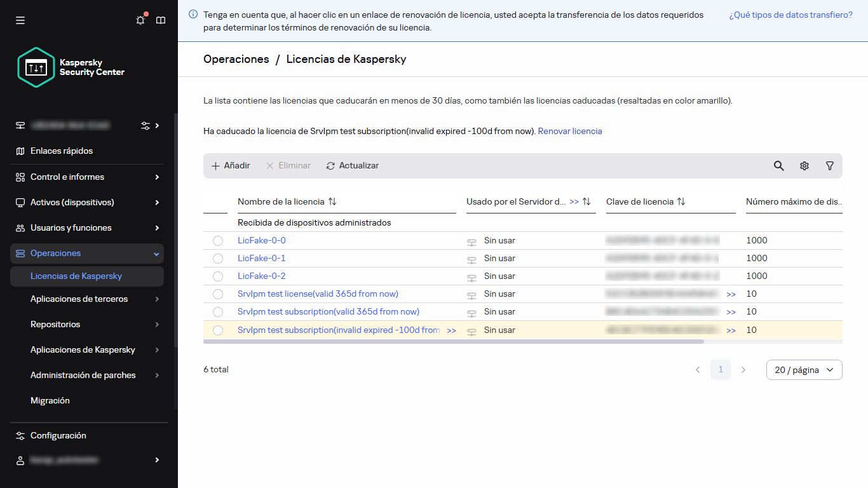The height and width of the screenshot is (488, 868).
Task: Select the expired SrvIpm subscription row
Action: 218,330
